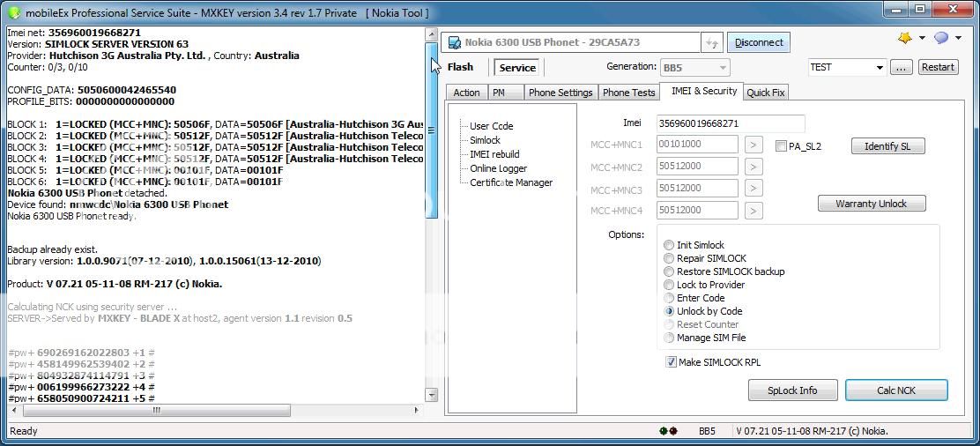This screenshot has width=980, height=446.
Task: Switch to the Phone Settings tab
Action: tap(560, 93)
